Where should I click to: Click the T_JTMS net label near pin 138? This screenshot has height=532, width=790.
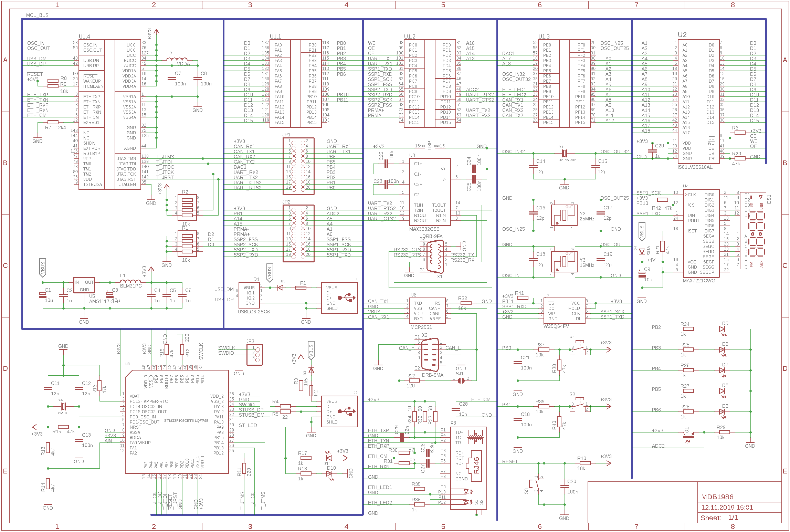click(x=165, y=157)
